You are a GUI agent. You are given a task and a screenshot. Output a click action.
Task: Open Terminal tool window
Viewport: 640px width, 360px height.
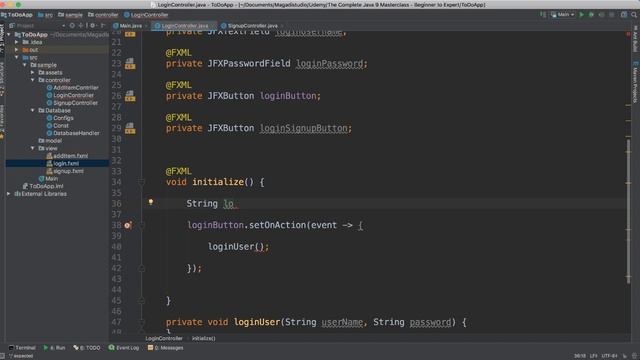[x=22, y=348]
